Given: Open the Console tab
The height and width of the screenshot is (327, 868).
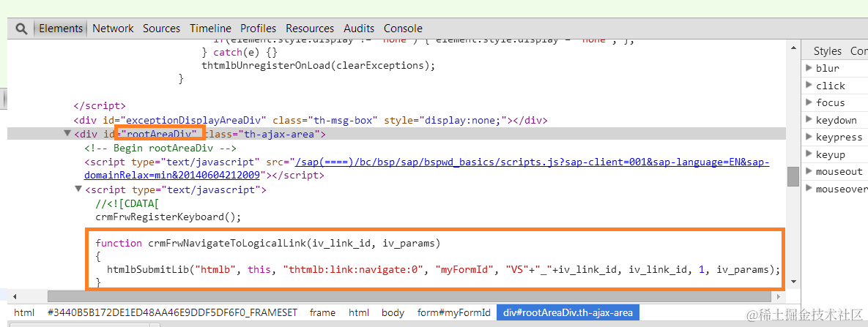Looking at the screenshot, I should coord(403,29).
